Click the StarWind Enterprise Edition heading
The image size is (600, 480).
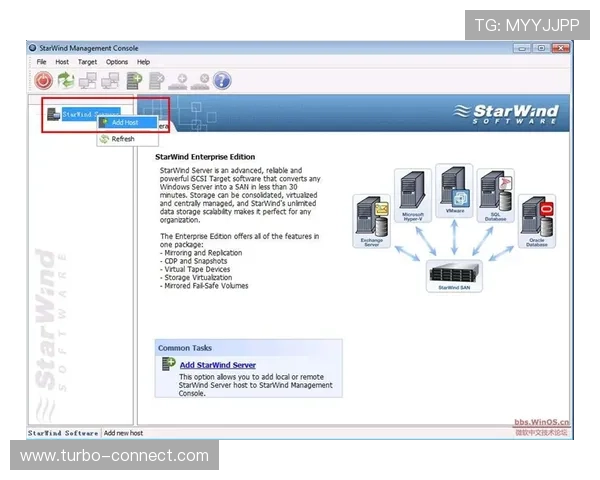(x=205, y=157)
